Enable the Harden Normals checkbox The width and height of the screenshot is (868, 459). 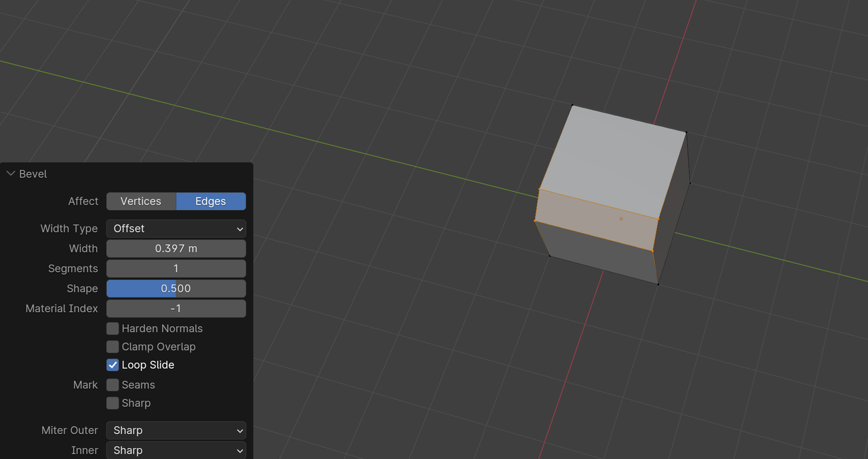[113, 328]
